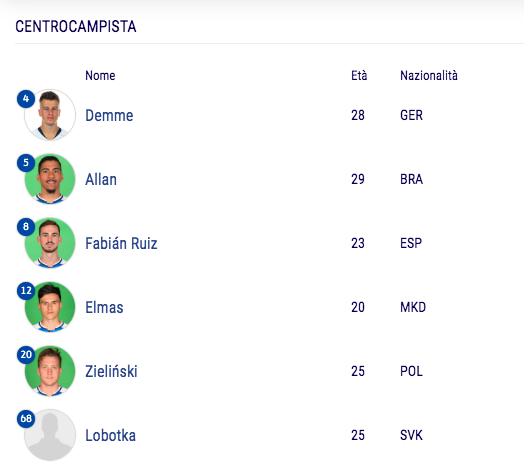Open Demme's player photo
524x471 pixels.
coord(50,115)
